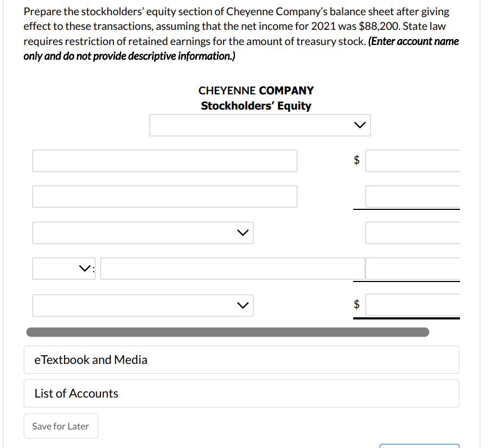Click the first account name input field
Image resolution: width=498 pixels, height=448 pixels.
165,161
